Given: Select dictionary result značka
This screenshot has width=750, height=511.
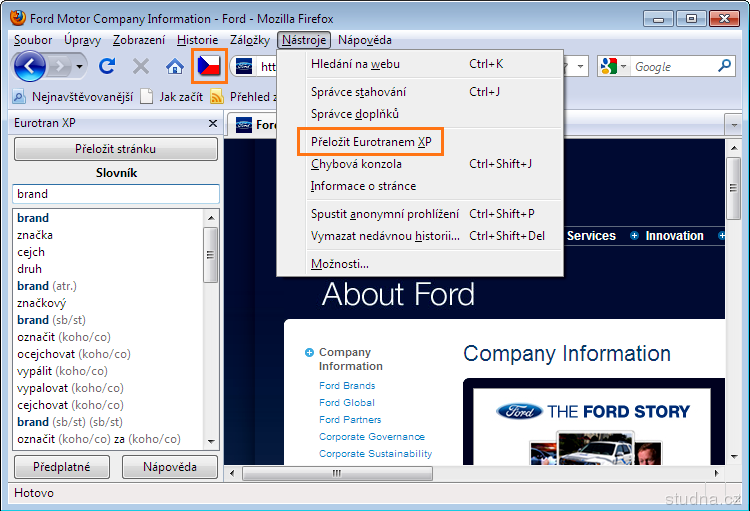Looking at the screenshot, I should [x=35, y=235].
